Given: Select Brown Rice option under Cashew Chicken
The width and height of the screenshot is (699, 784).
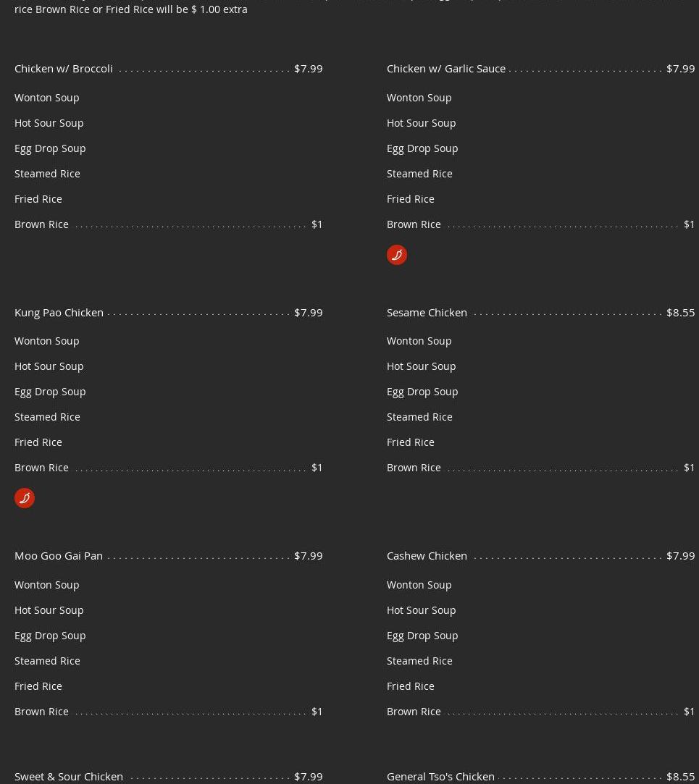Looking at the screenshot, I should click(414, 711).
